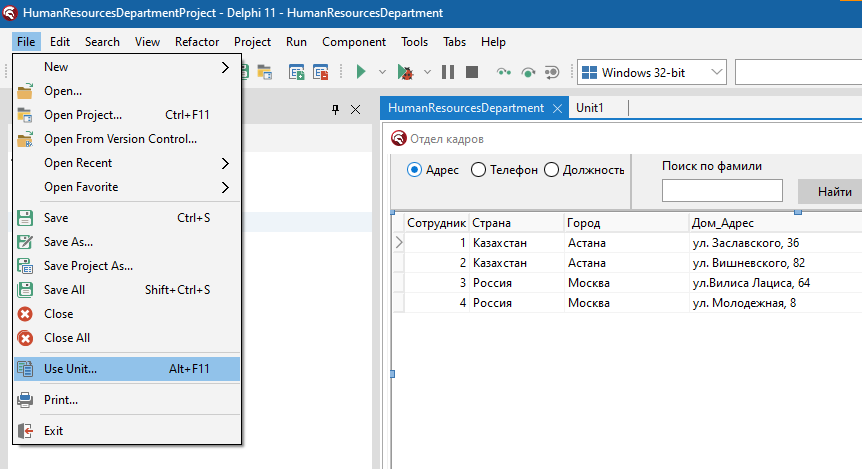
Task: Open the Edit menu
Action: tap(59, 42)
